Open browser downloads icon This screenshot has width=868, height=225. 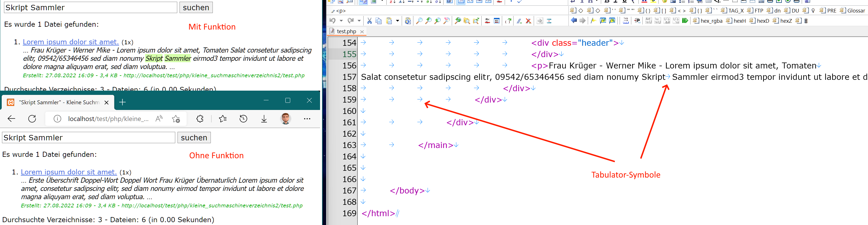click(x=264, y=119)
